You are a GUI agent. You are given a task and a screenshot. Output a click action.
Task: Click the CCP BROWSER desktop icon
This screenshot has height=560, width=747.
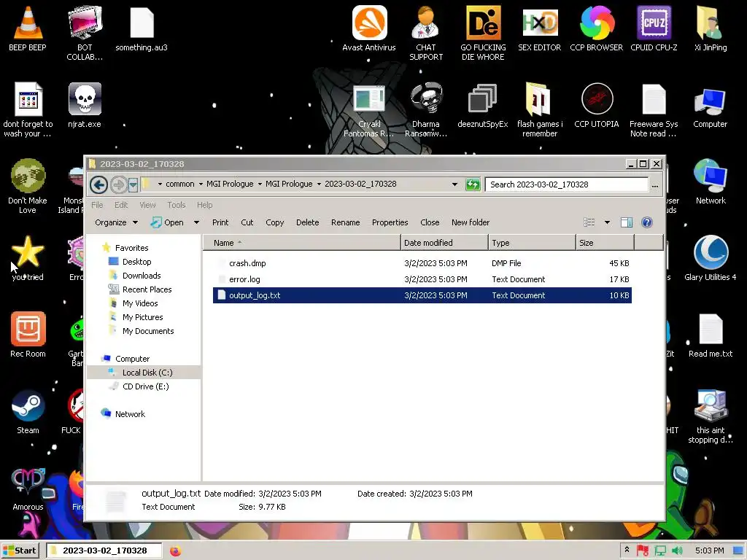coord(597,28)
